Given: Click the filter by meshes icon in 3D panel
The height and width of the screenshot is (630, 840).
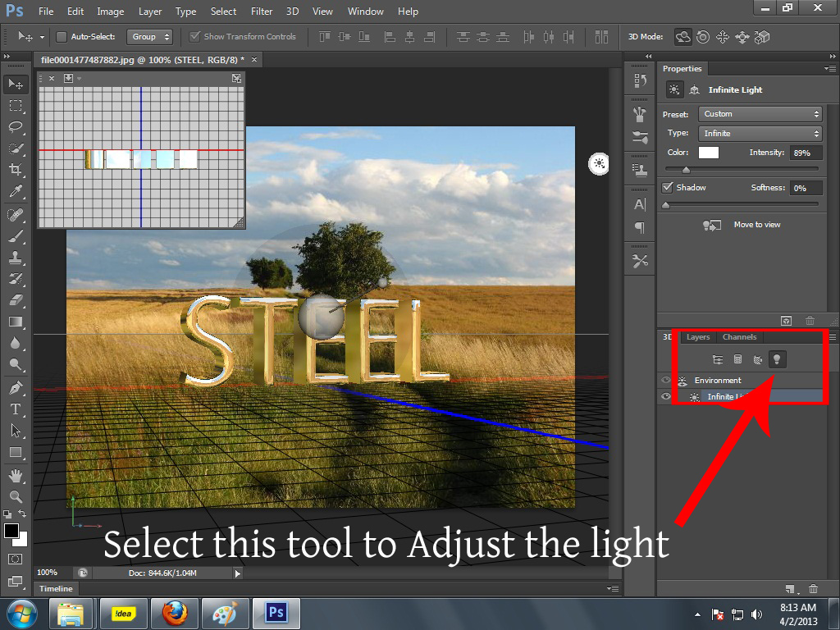Looking at the screenshot, I should tap(737, 359).
